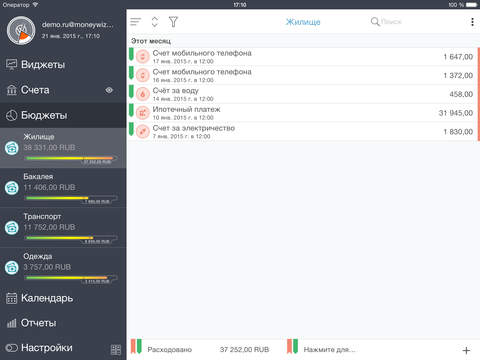This screenshot has height=360, width=480.
Task: Open the Жилище title dropdown
Action: 303,22
